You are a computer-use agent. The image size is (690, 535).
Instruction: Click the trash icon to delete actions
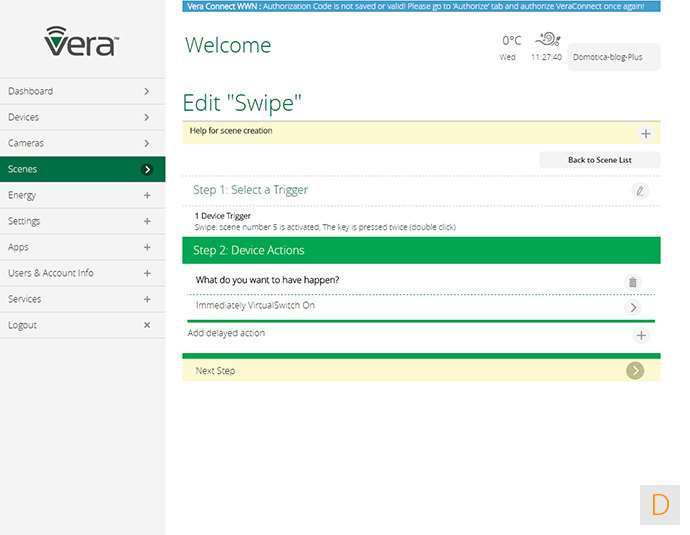point(632,282)
